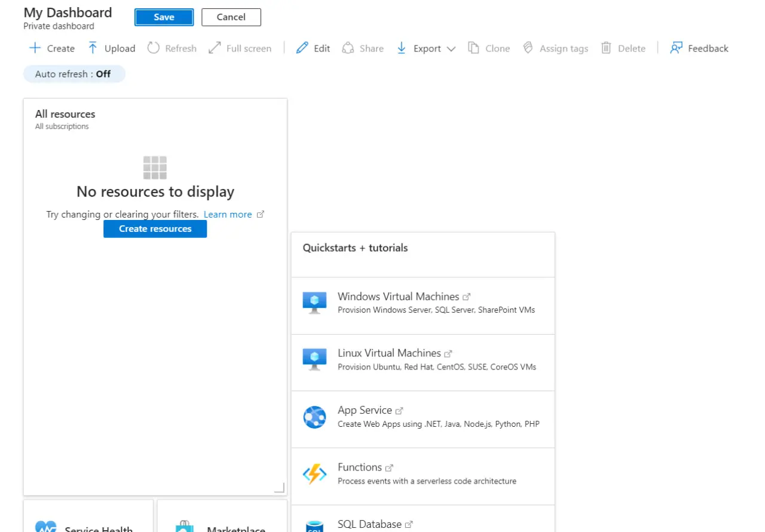Click the Marketplace tile label
This screenshot has width=765, height=532.
pos(236,530)
